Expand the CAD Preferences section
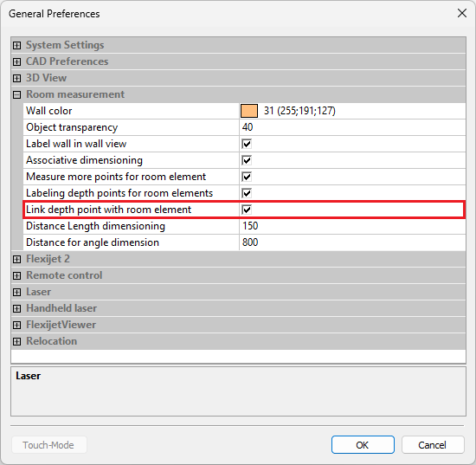 [17, 62]
